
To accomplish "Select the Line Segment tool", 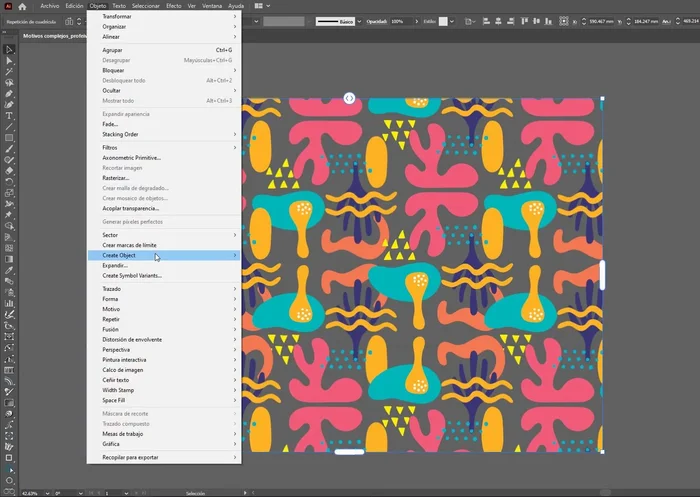I will (x=9, y=126).
